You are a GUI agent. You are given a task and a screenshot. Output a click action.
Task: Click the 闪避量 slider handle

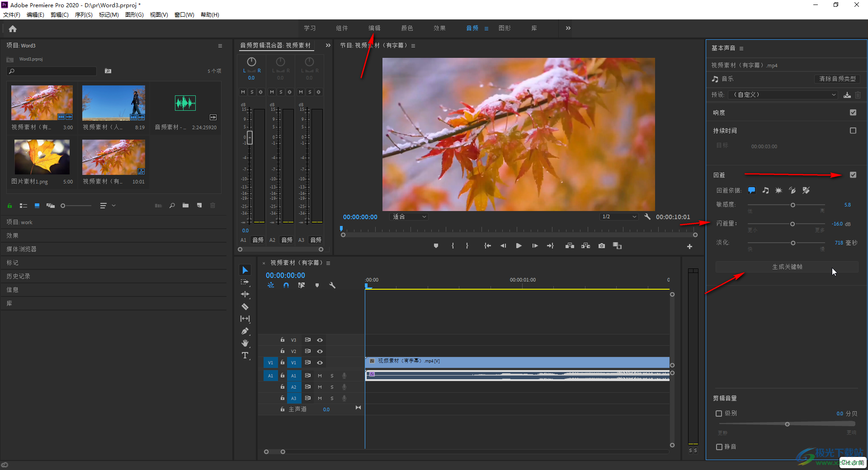tap(792, 224)
